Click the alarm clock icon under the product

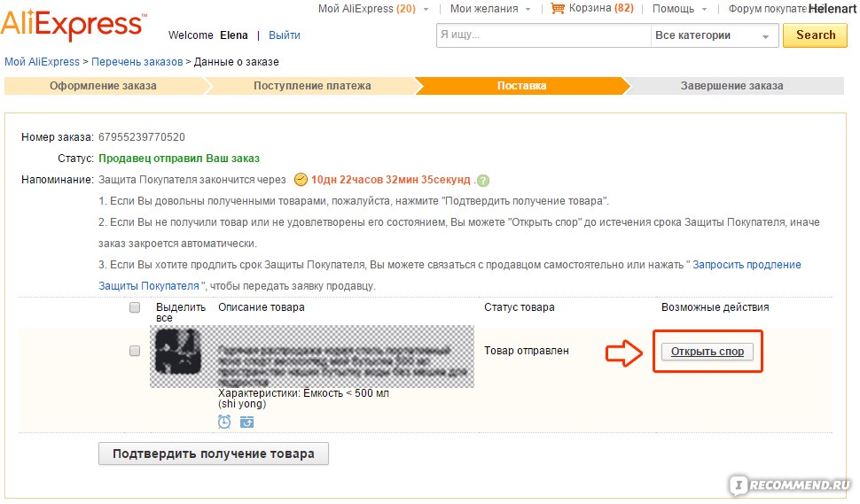click(224, 422)
